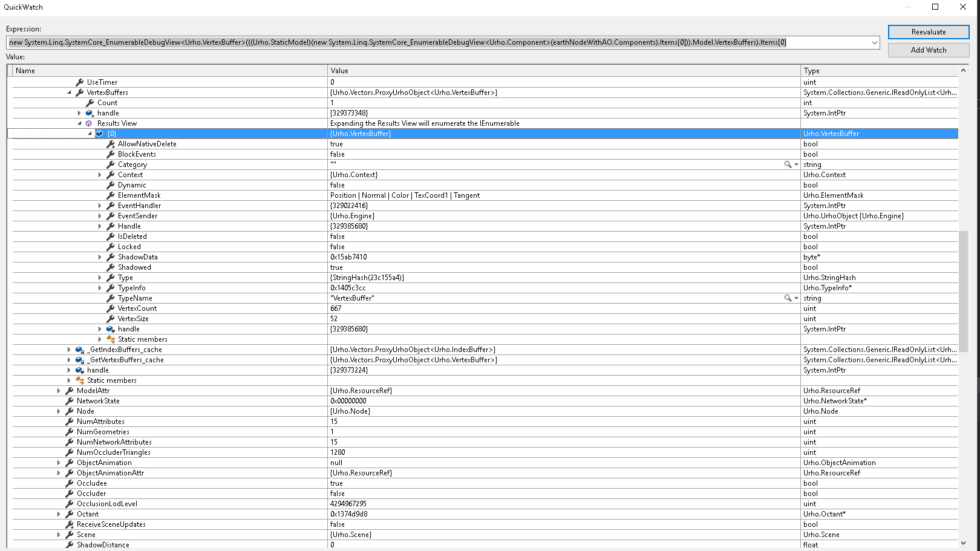Collapse the [0] VertexBuffer item

point(90,134)
